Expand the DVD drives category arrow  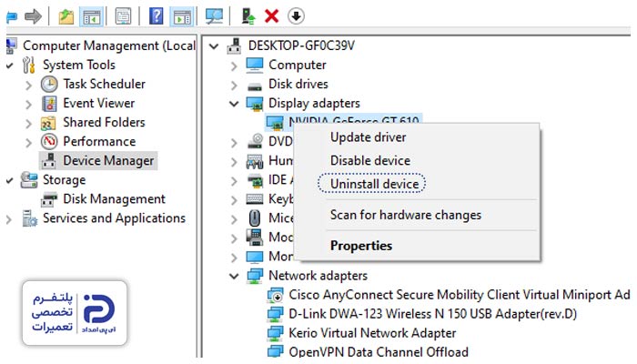234,143
